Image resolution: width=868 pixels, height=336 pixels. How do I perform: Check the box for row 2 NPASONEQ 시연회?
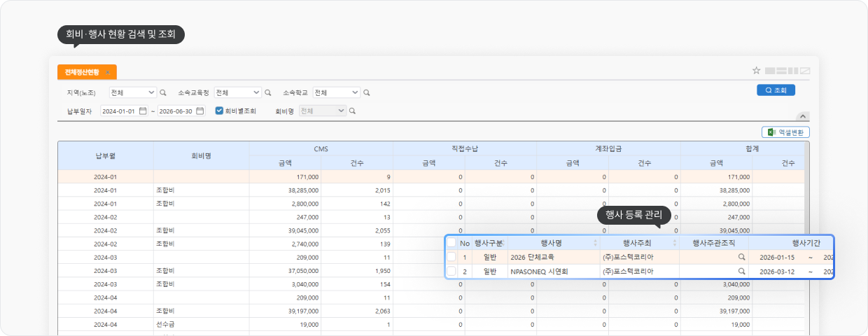pyautogui.click(x=451, y=271)
